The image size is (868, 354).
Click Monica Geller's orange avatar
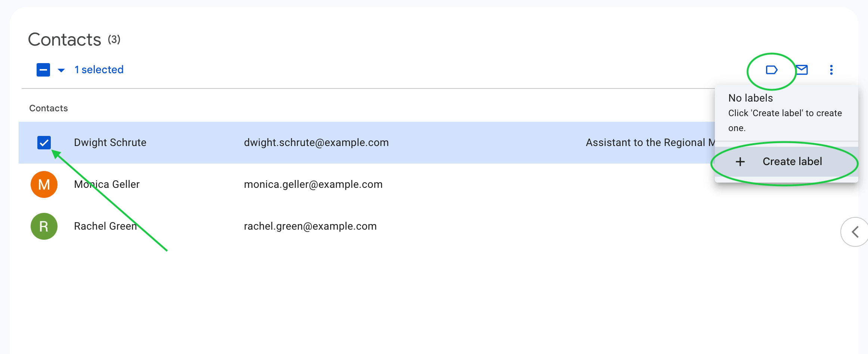click(x=44, y=184)
